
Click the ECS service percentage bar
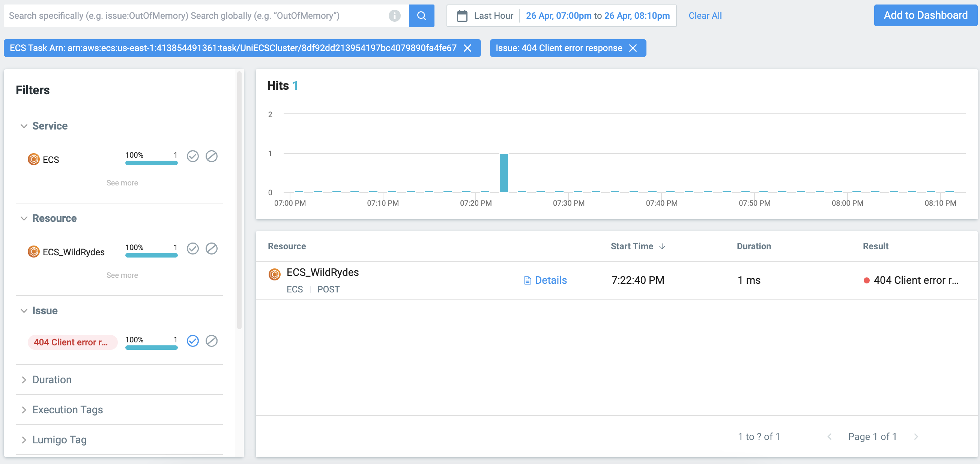(x=151, y=163)
